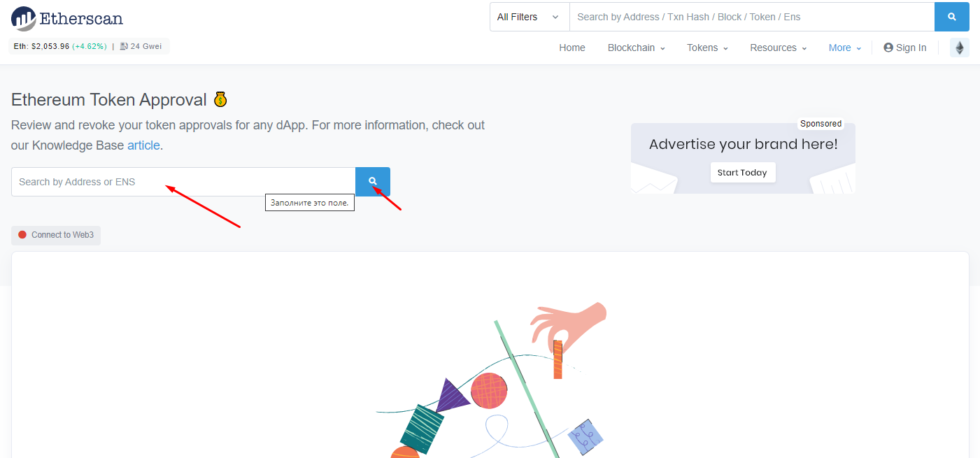This screenshot has width=980, height=458.
Task: Click the Sign In user icon
Action: (x=888, y=48)
